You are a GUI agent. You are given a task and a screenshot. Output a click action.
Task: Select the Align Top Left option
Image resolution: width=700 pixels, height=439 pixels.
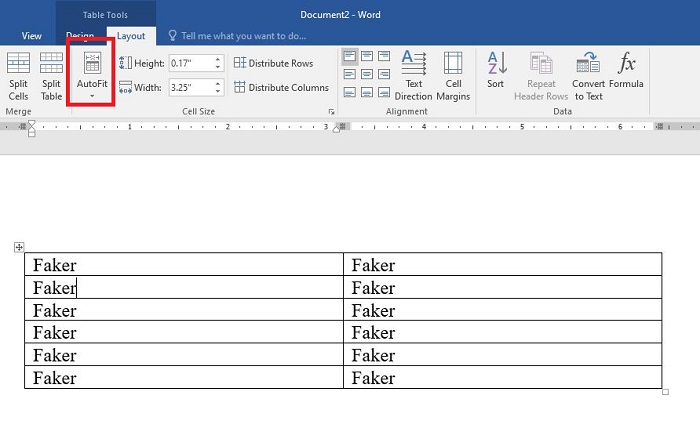click(350, 57)
